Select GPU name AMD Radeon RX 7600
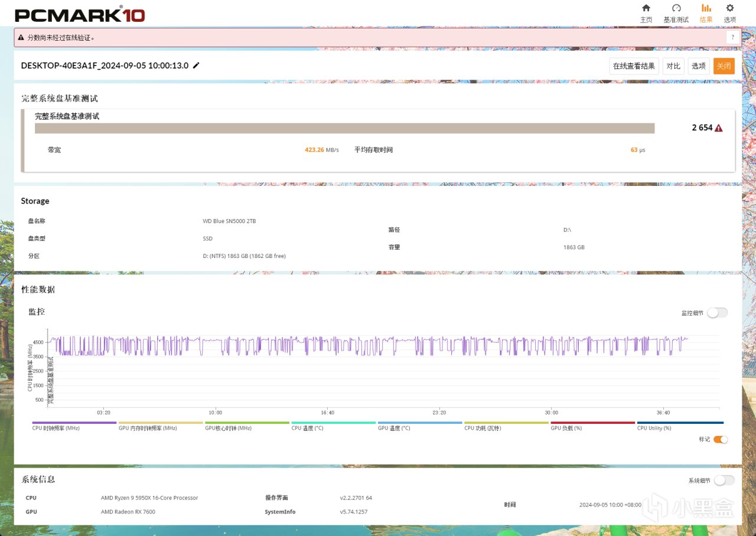 click(128, 512)
